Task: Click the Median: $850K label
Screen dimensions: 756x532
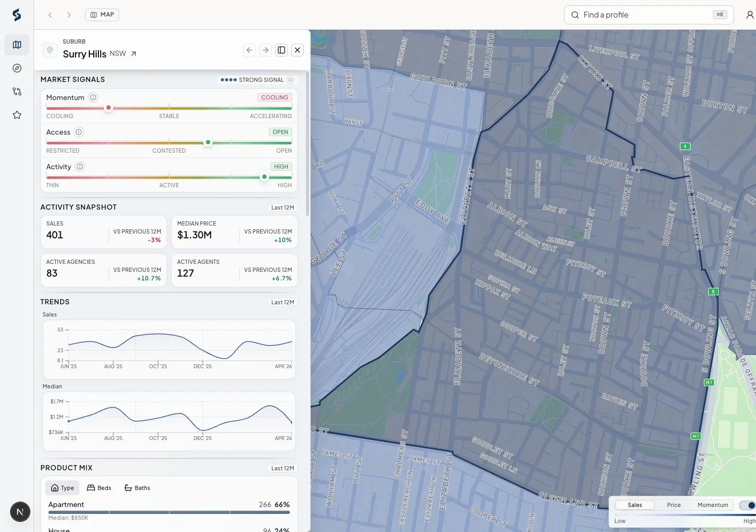Action: [69, 518]
